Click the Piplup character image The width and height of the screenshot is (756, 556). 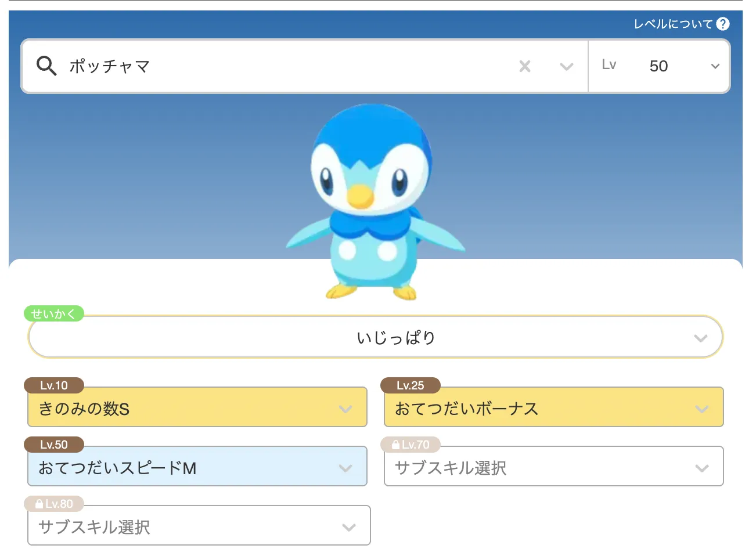(375, 201)
